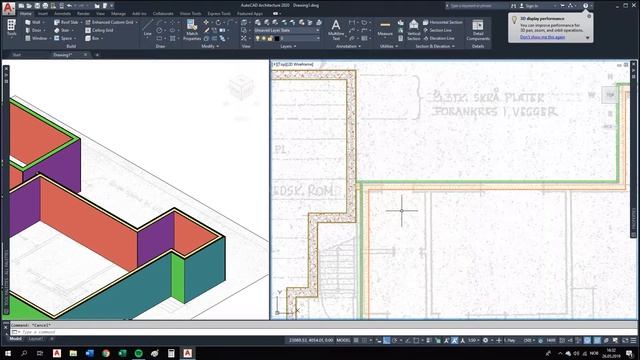This screenshot has height=360, width=640.
Task: Switch to the Render ribbon tab
Action: [83, 13]
